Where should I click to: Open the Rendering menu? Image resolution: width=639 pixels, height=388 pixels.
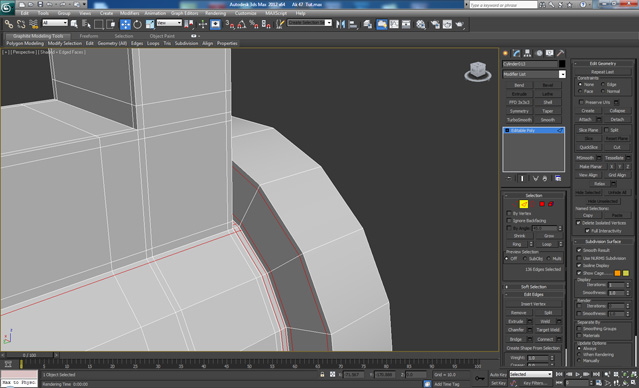(215, 13)
